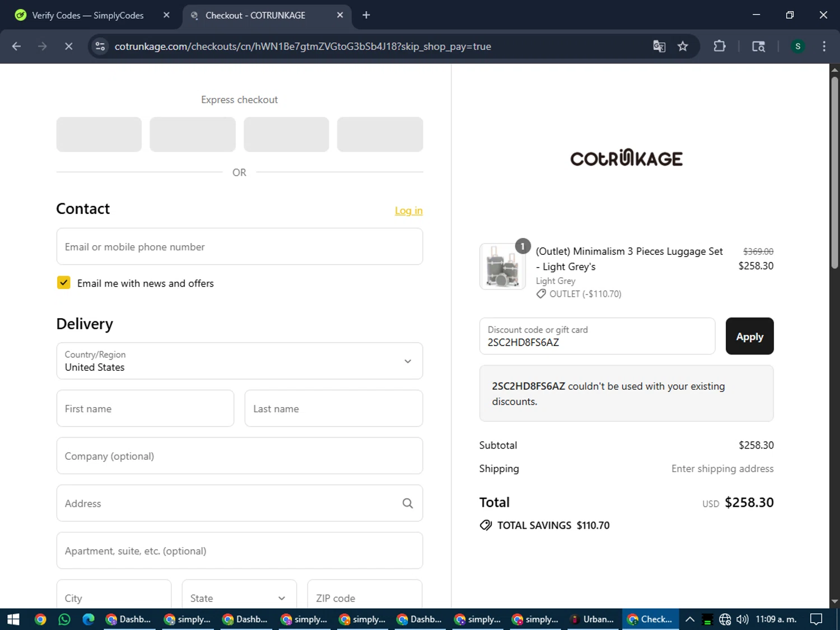Viewport: 840px width, 630px height.
Task: Close the Verify Codes — SimplyCodes tab
Action: point(166,15)
